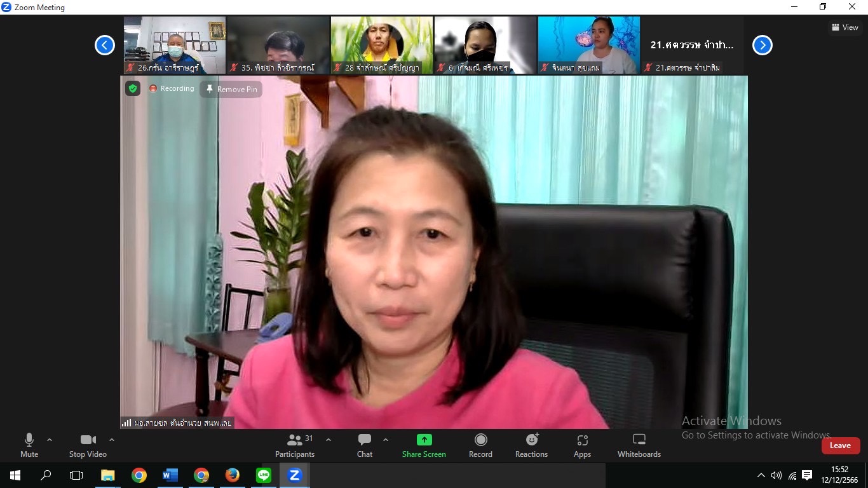Open Chrome icon left of Word
The height and width of the screenshot is (488, 868).
tap(139, 475)
